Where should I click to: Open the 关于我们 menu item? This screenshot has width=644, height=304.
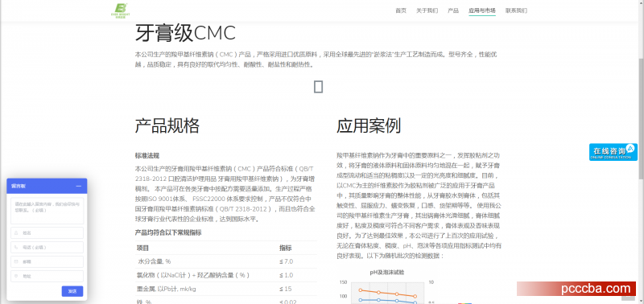pyautogui.click(x=427, y=10)
